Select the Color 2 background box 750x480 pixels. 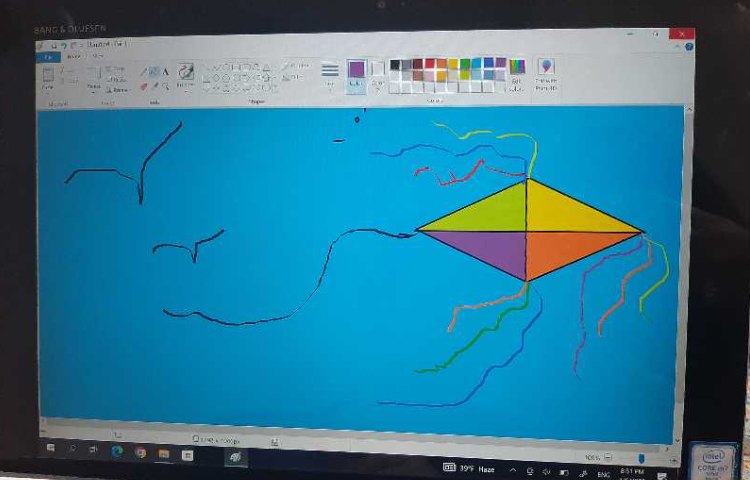coord(377,73)
